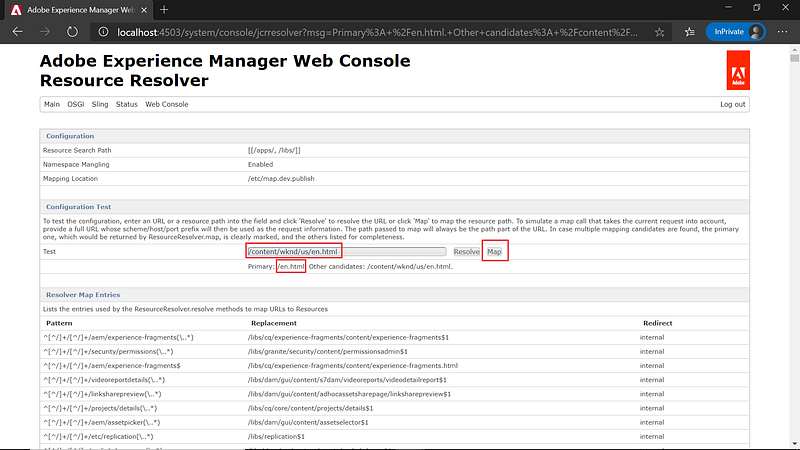The width and height of the screenshot is (800, 450).
Task: Select '/etc/map.dev.publish' mapping location value
Action: point(281,179)
